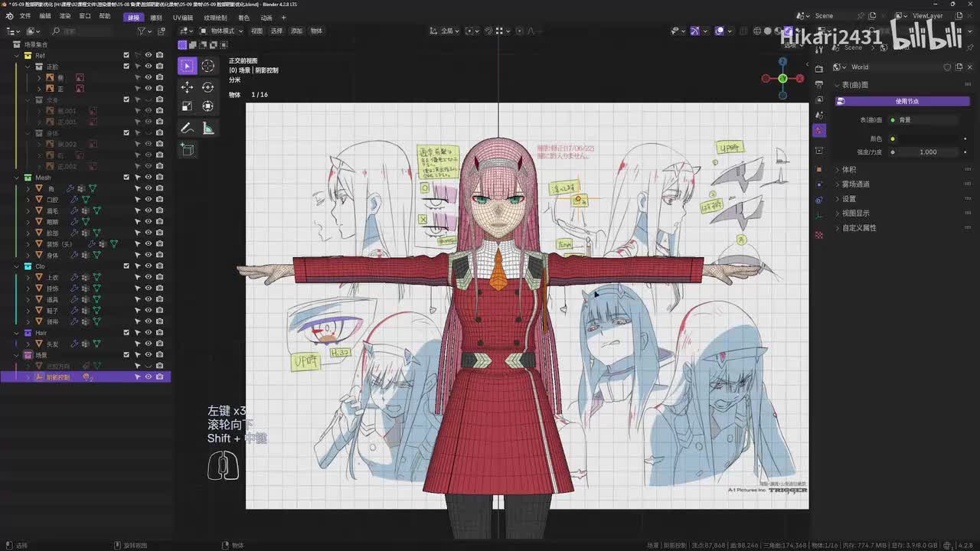980x551 pixels.
Task: Open the Object properties tab icon
Action: pyautogui.click(x=819, y=169)
